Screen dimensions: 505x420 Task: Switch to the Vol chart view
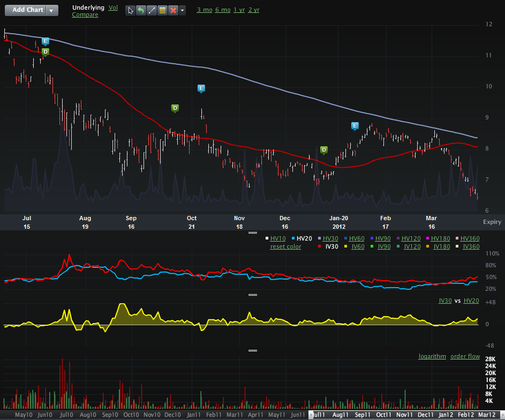113,7
